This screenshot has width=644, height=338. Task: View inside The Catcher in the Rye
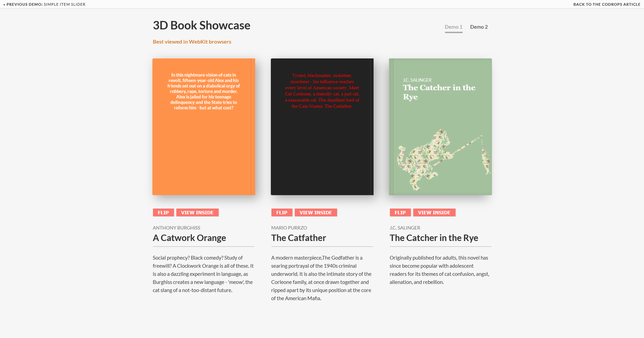(434, 213)
